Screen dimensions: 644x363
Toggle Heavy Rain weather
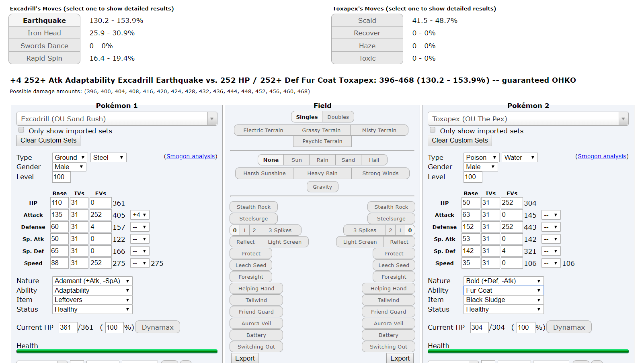coord(322,173)
